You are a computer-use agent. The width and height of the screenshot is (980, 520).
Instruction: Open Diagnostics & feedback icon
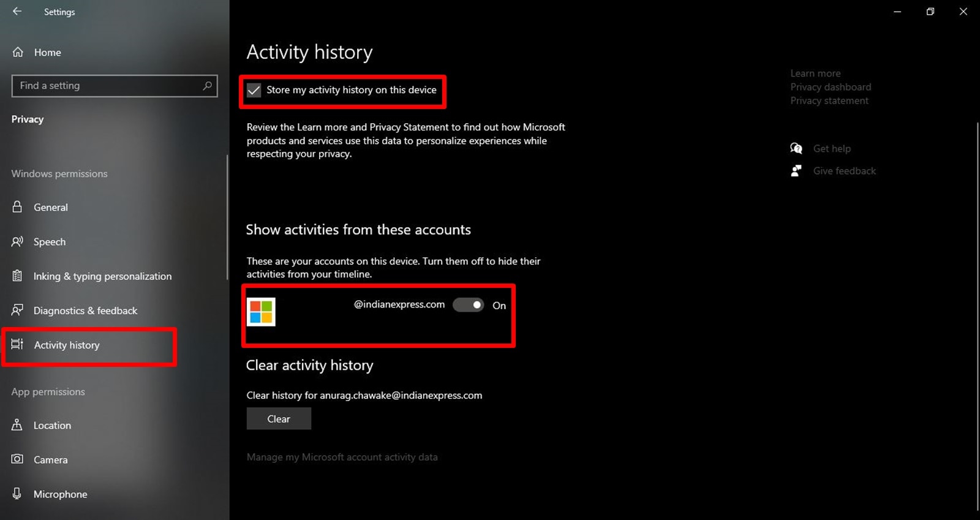17,310
